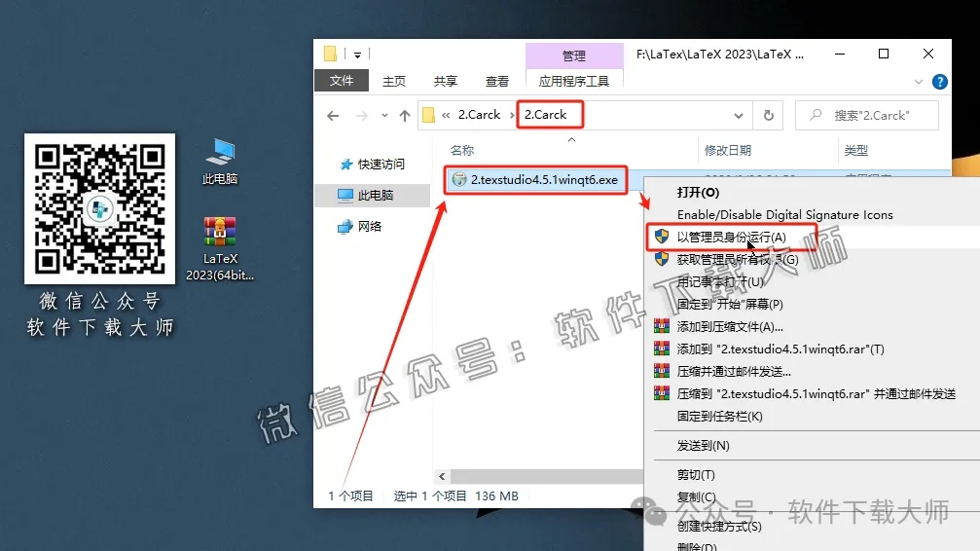Open recent locations dropdown beside forward arrow
The height and width of the screenshot is (551, 980).
tap(384, 116)
